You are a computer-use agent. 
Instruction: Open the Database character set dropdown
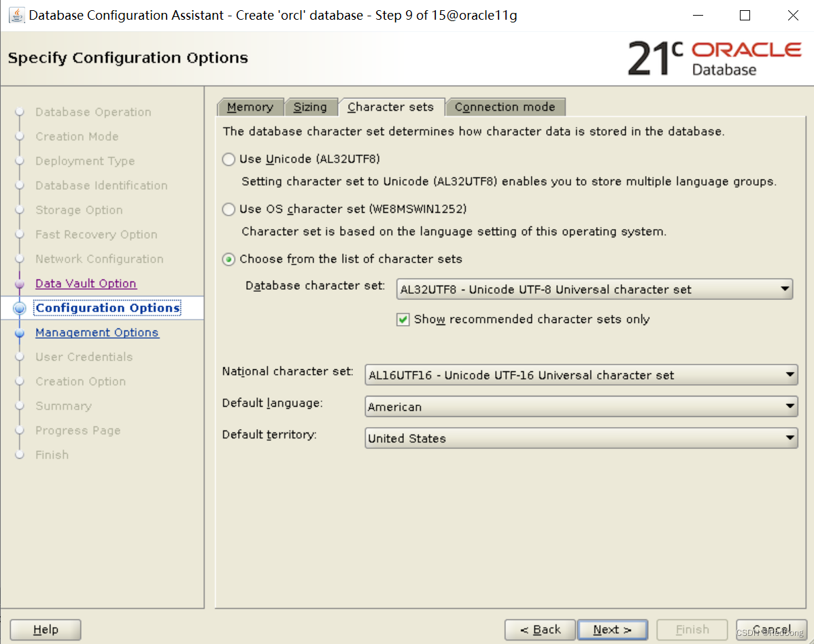[594, 289]
